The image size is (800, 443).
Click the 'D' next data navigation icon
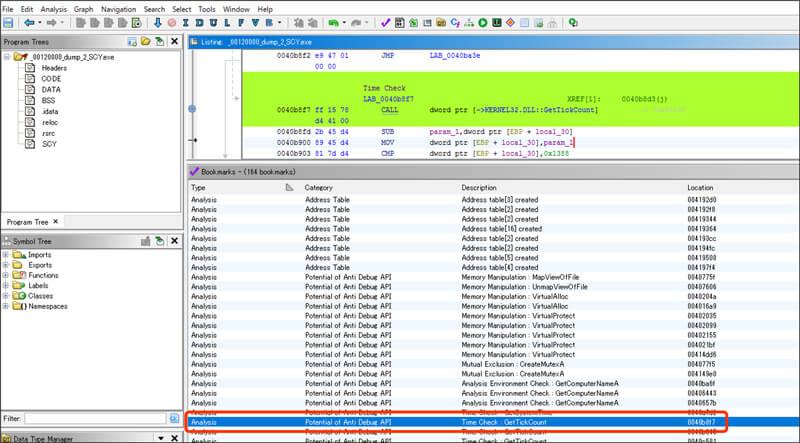pos(199,23)
